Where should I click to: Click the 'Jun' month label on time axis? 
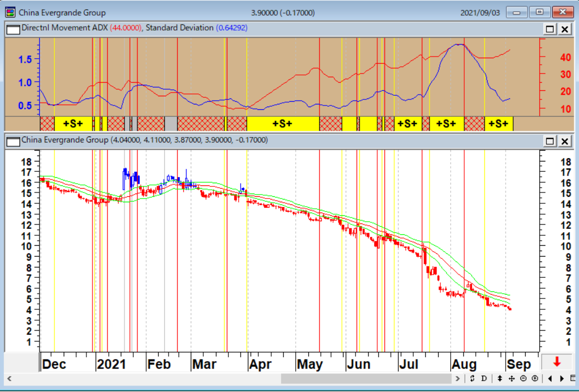359,364
